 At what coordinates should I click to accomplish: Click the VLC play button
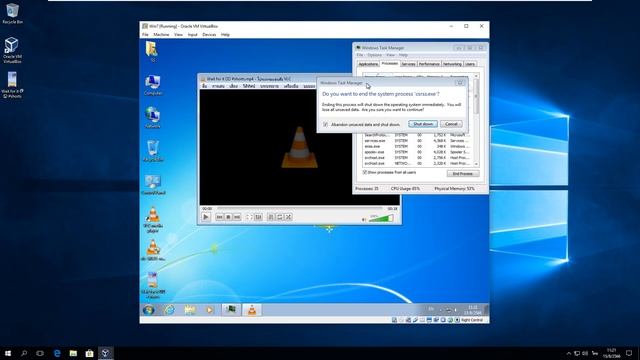tap(206, 217)
